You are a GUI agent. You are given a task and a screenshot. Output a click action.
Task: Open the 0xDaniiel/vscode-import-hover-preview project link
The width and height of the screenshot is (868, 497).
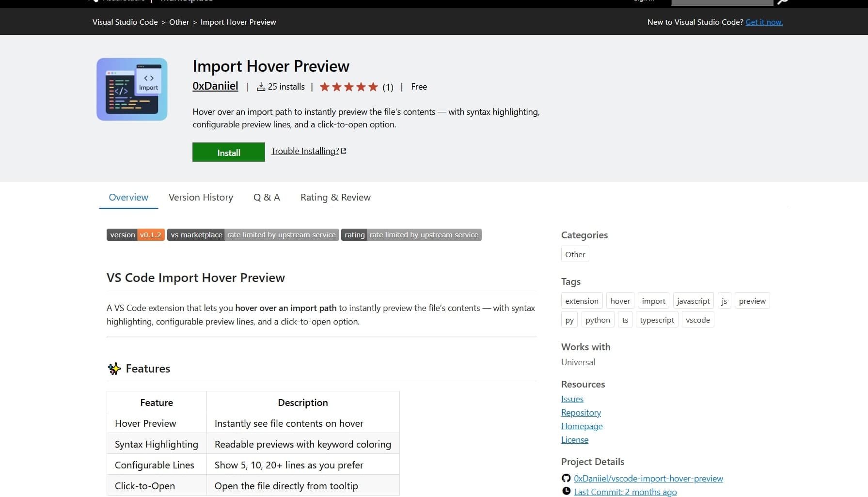[648, 478]
